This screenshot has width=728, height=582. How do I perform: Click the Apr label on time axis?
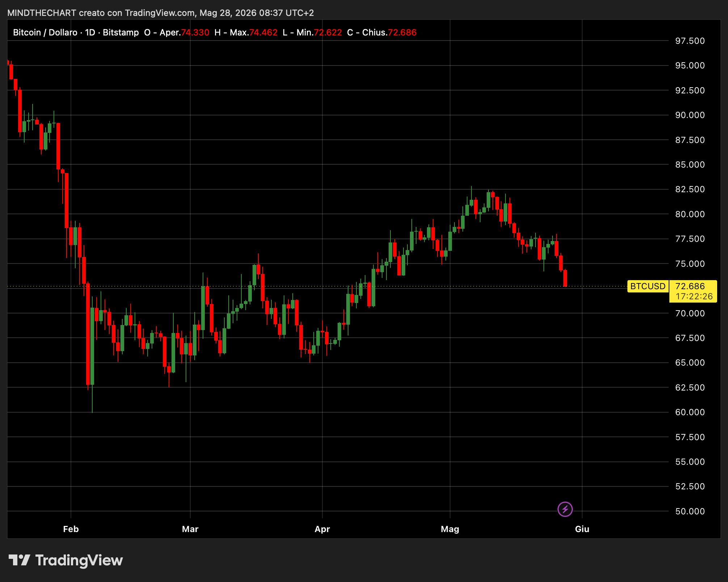pos(322,529)
